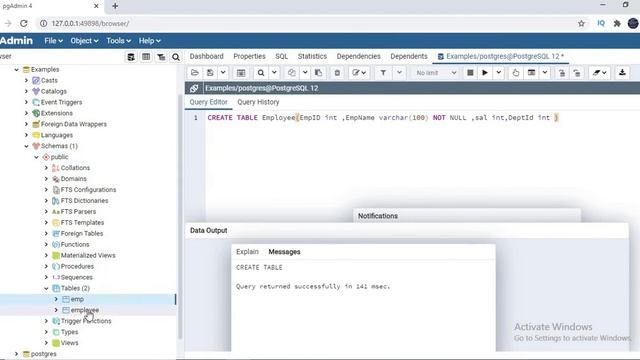The image size is (640, 360).
Task: Expand the emp table node
Action: click(x=56, y=299)
